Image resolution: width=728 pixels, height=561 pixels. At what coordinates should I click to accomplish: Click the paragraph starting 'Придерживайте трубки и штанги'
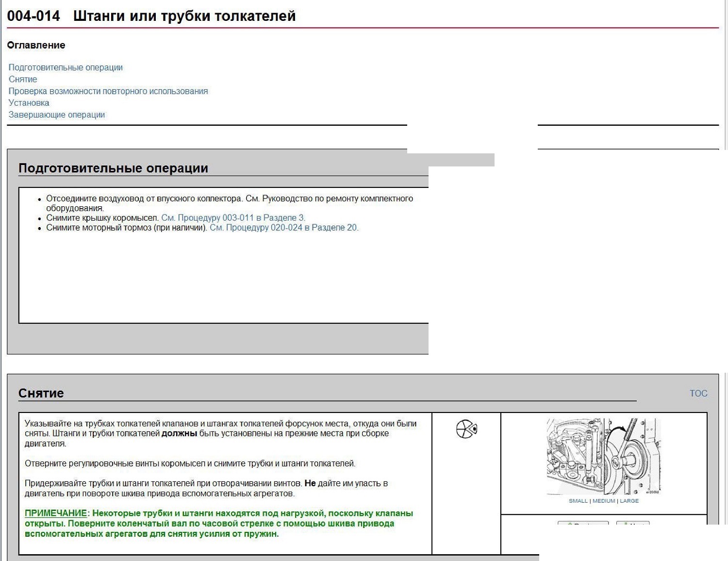click(206, 489)
